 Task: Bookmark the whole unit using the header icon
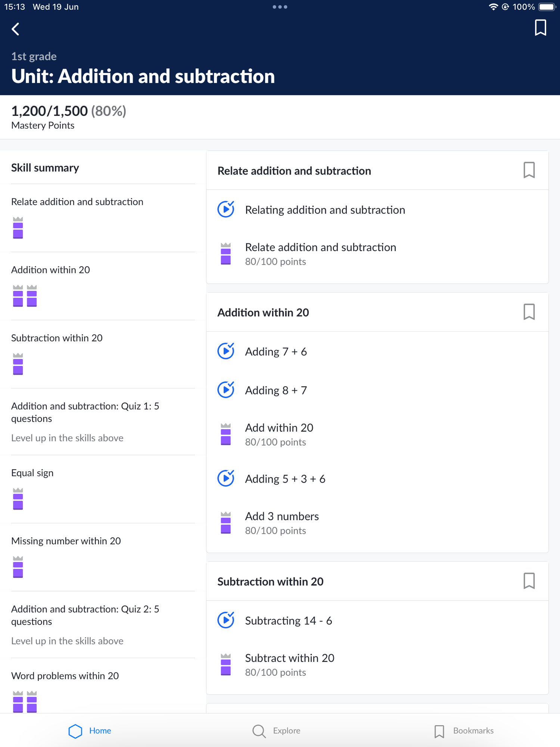540,28
